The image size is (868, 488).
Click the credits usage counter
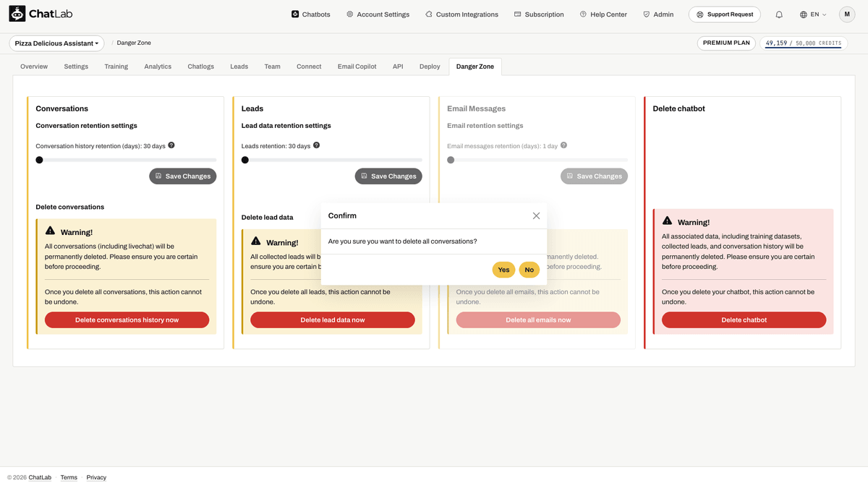(x=804, y=43)
